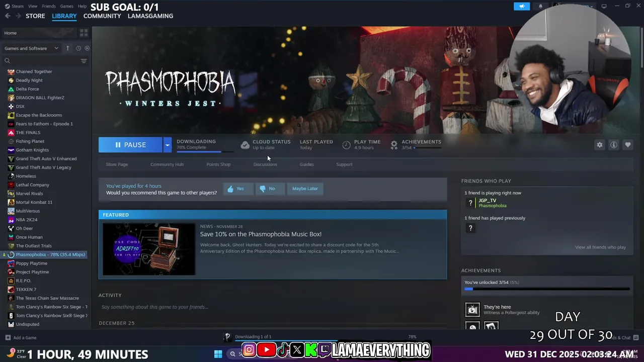The width and height of the screenshot is (644, 362).
Task: Select TEKKEN 7 in game list
Action: tap(26, 290)
